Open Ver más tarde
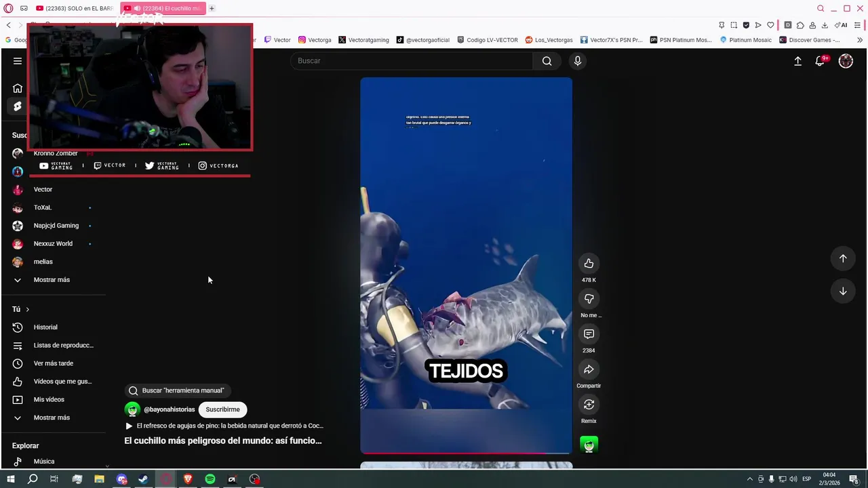 [53, 363]
